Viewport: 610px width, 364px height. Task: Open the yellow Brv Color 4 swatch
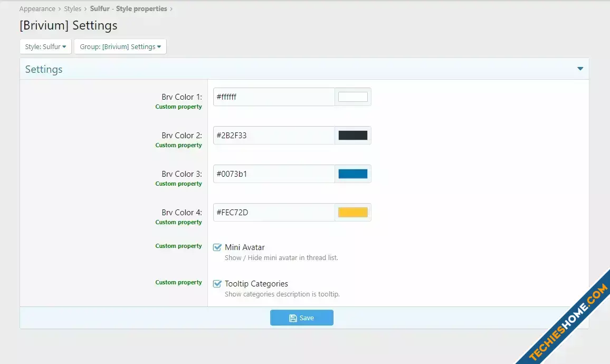point(352,213)
